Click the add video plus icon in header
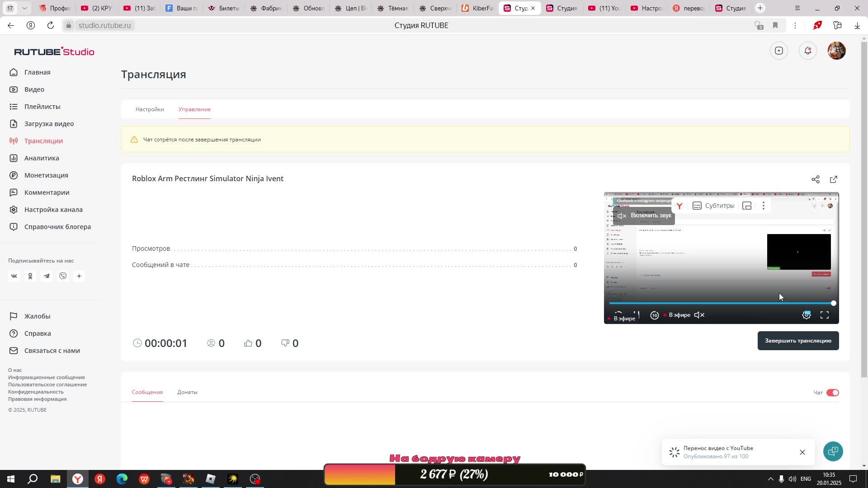The image size is (868, 488). tap(779, 51)
